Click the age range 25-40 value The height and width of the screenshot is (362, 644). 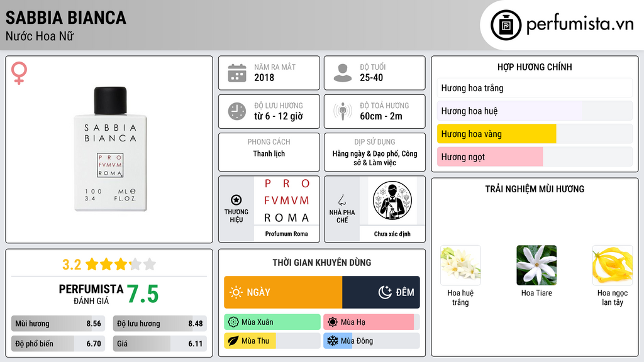click(371, 77)
